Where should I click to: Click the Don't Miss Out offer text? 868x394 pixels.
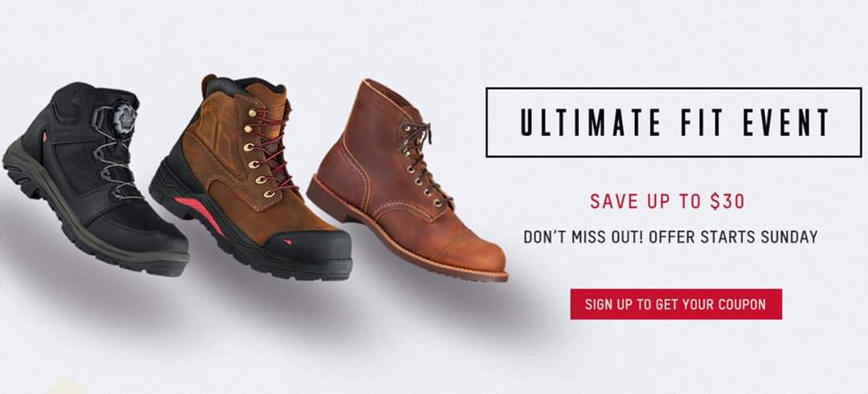(670, 237)
